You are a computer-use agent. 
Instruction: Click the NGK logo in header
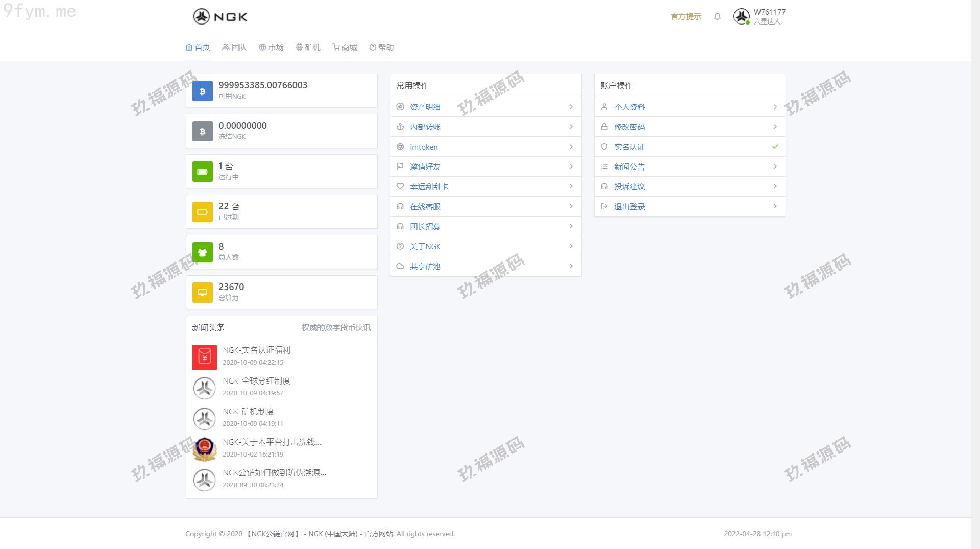click(x=220, y=17)
